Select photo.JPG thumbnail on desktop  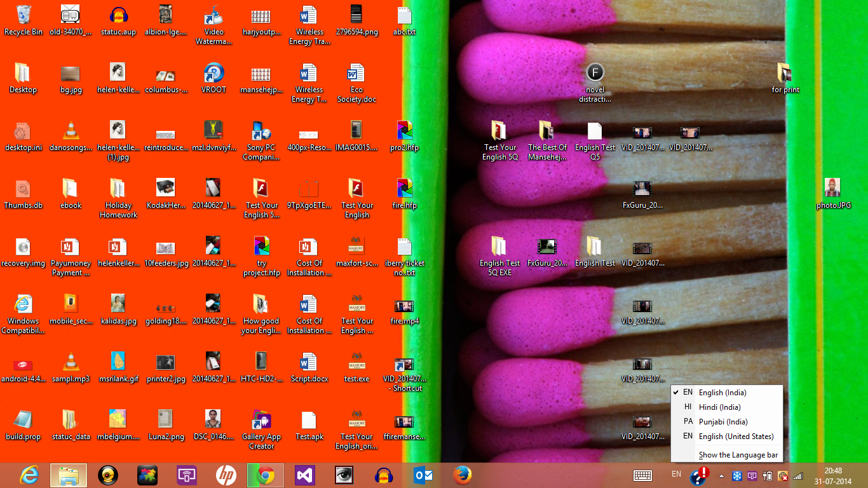(833, 194)
